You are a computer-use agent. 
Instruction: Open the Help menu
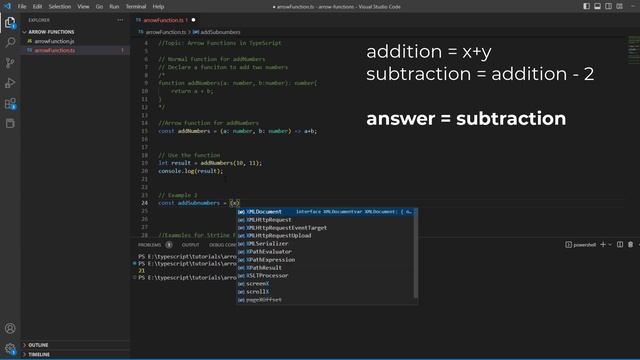pos(158,7)
